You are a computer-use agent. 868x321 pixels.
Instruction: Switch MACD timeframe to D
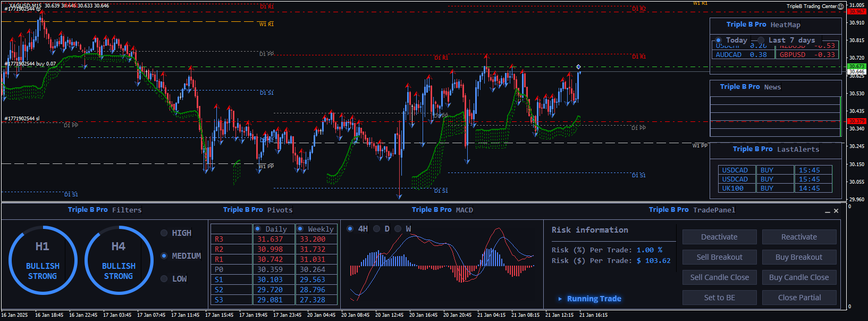click(377, 229)
